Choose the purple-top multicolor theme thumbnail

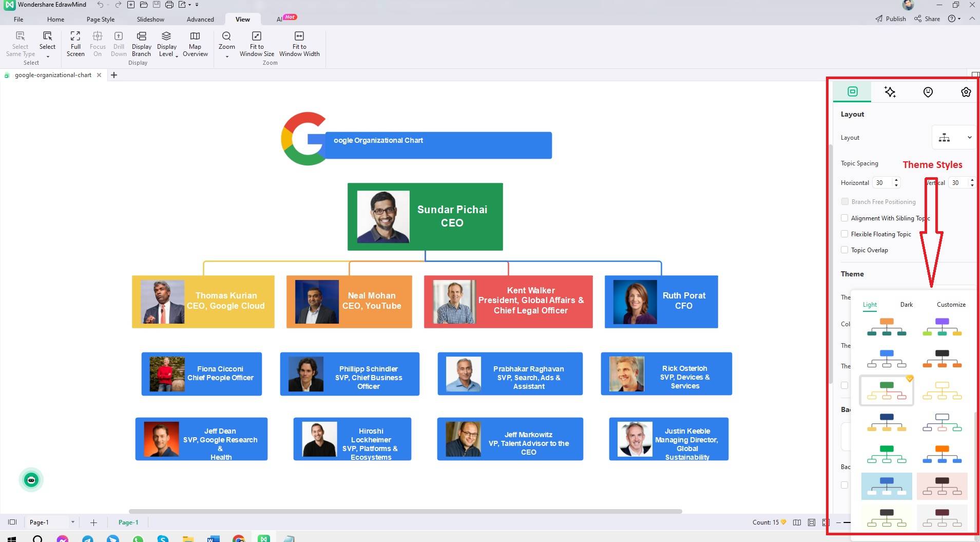point(942,327)
